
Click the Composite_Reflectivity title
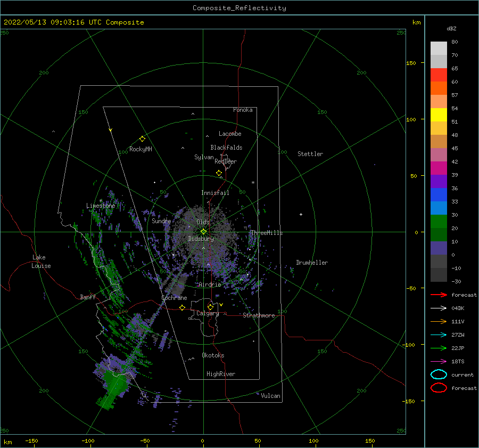tap(240, 8)
